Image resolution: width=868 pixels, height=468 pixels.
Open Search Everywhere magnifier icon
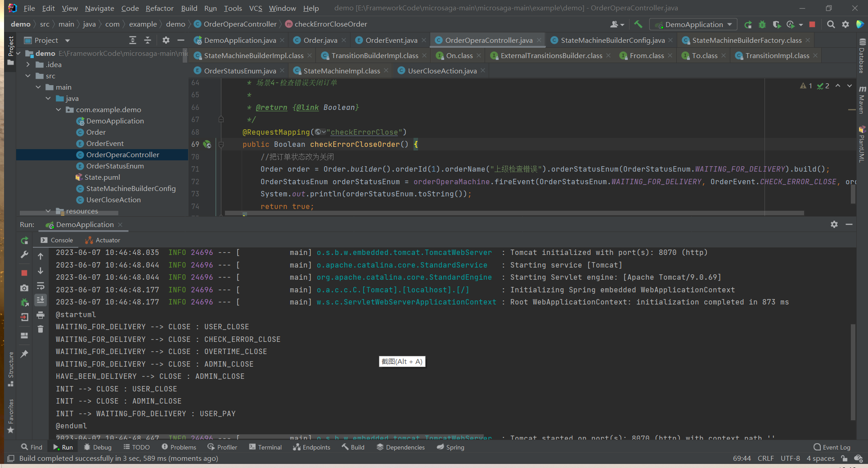[x=831, y=24]
